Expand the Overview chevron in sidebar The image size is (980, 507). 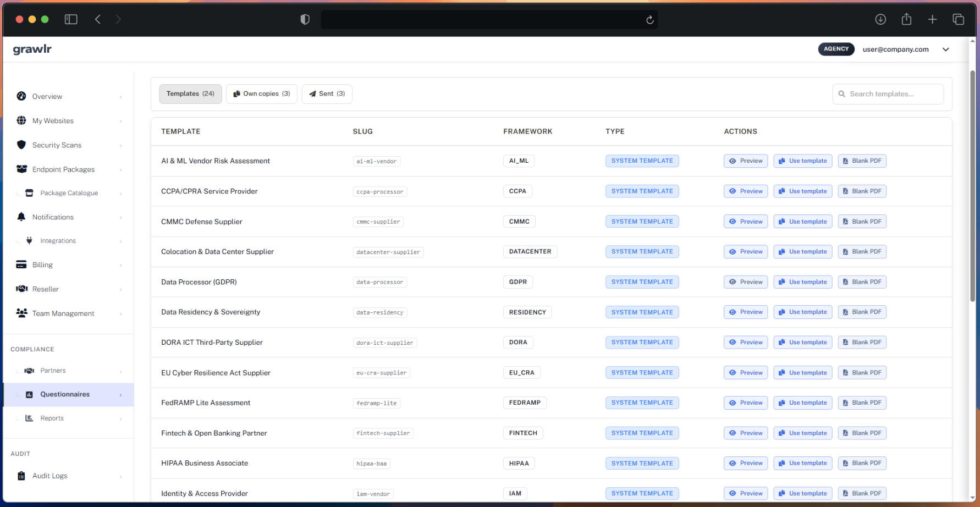(x=120, y=97)
